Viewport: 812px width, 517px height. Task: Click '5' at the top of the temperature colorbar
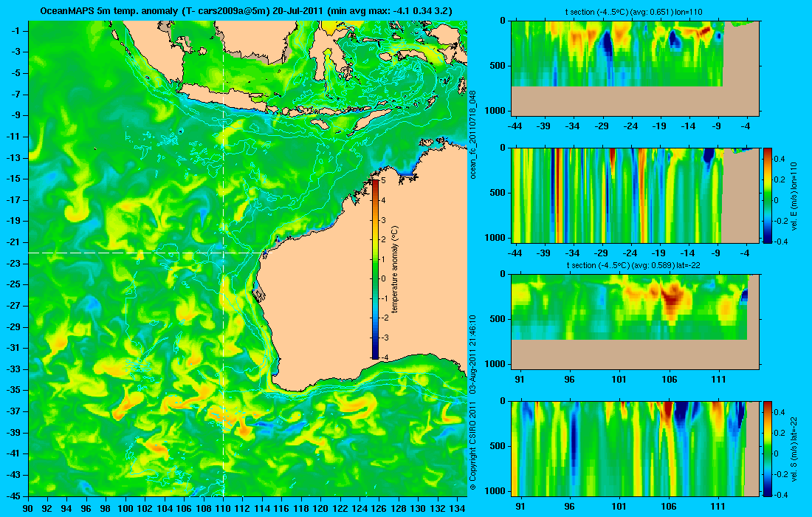(384, 181)
